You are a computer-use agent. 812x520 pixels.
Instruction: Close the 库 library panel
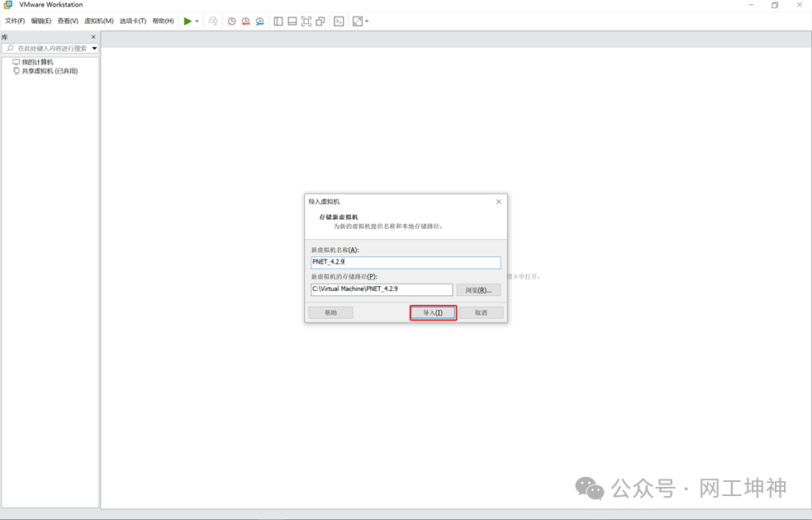click(93, 37)
